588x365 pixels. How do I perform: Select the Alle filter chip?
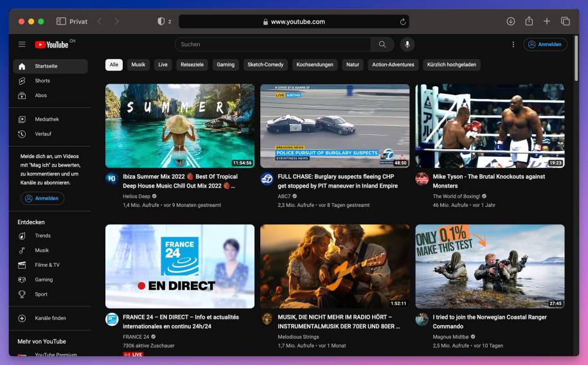pos(114,64)
